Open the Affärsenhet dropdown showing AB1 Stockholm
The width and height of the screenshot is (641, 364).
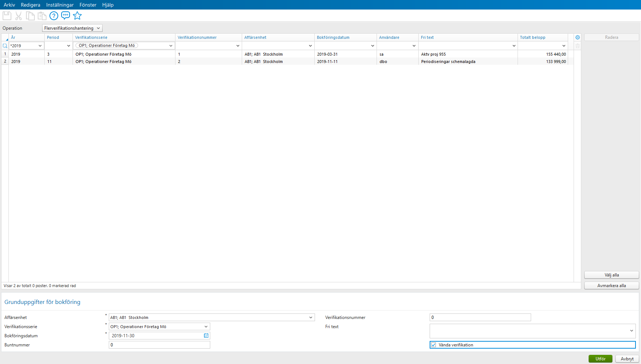click(x=311, y=317)
